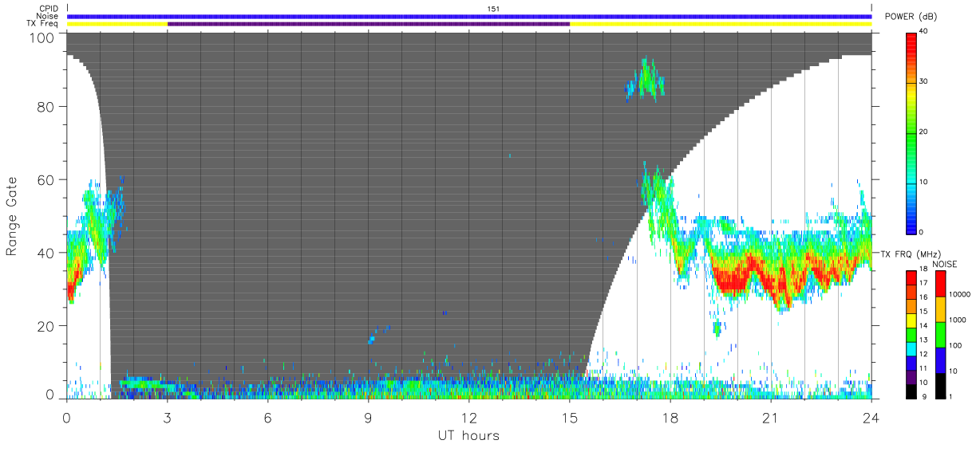This screenshot has width=980, height=452.
Task: Click the 15 tick on UT hours axis
Action: point(570,417)
